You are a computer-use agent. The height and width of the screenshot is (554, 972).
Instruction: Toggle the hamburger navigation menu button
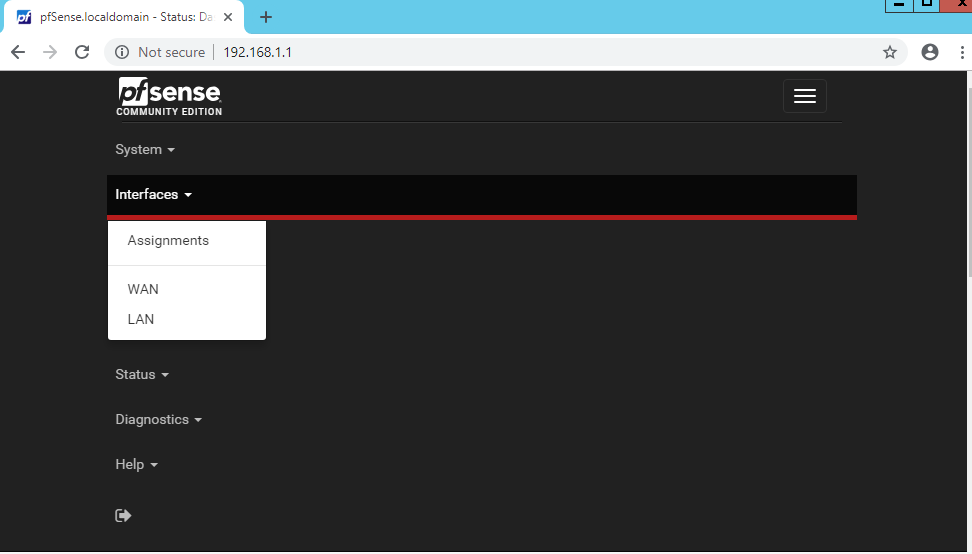point(805,96)
